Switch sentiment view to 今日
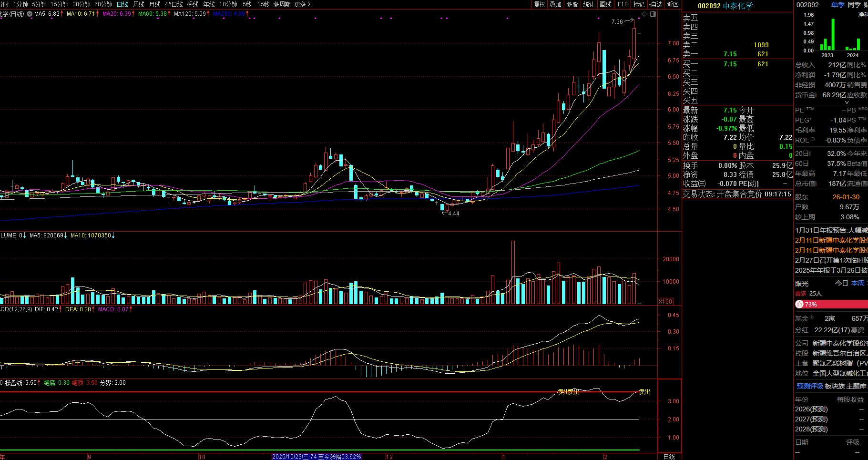Viewport: 868px width, 460px height. [841, 283]
